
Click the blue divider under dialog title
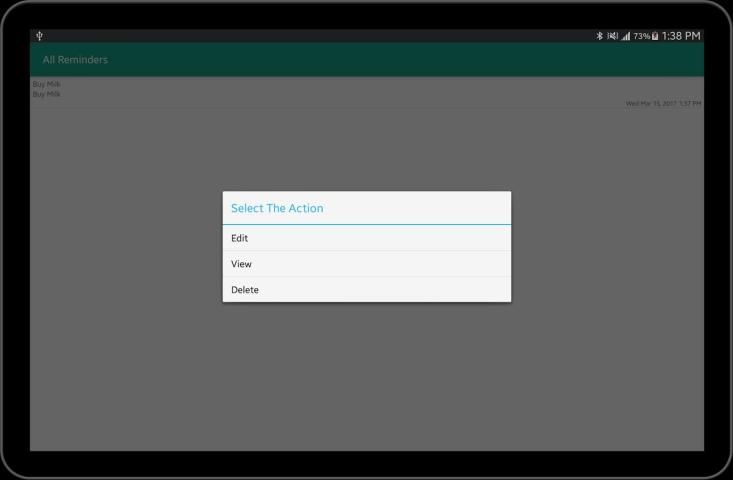coord(366,225)
